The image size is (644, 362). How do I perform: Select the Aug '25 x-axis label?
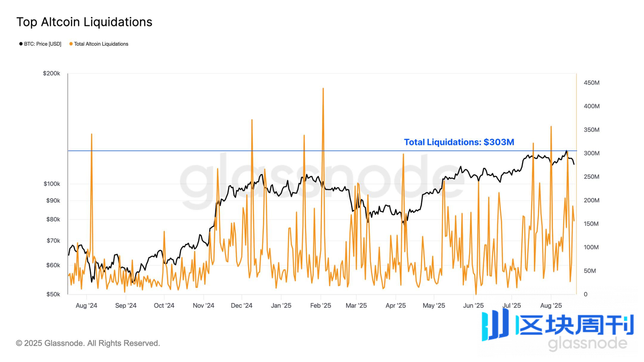click(551, 305)
